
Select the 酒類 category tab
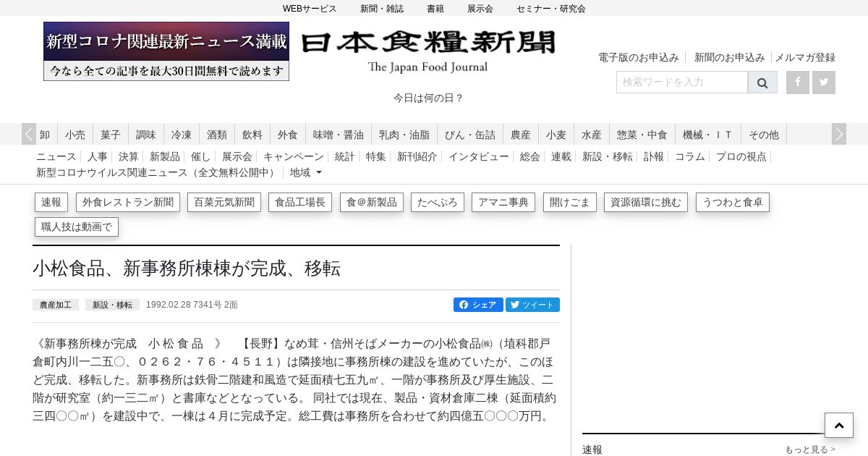pyautogui.click(x=217, y=135)
